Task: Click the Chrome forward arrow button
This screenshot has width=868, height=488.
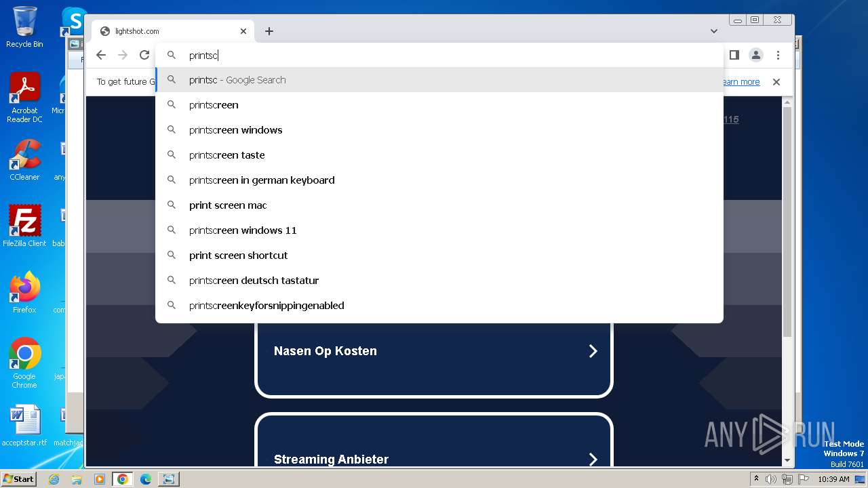Action: [x=123, y=56]
